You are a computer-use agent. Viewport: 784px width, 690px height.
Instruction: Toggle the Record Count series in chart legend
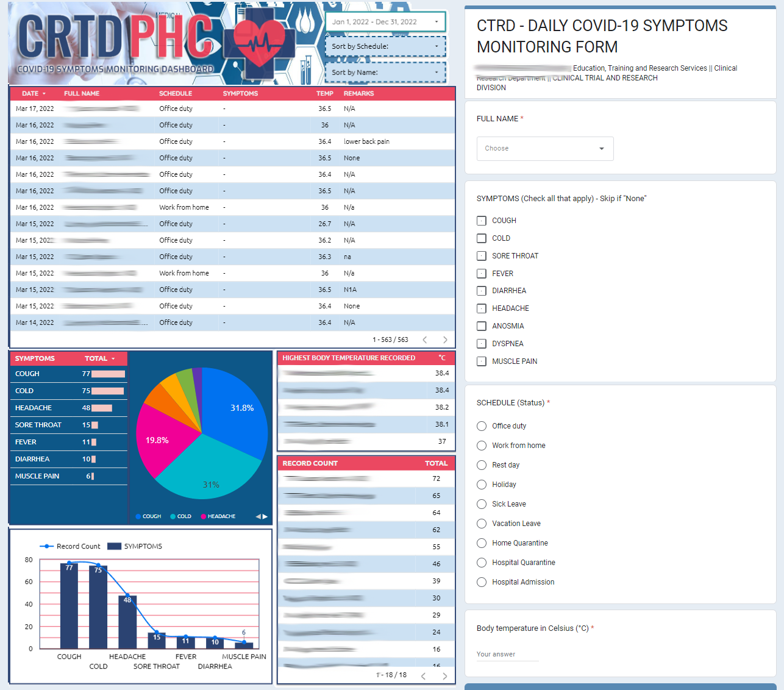click(x=69, y=546)
